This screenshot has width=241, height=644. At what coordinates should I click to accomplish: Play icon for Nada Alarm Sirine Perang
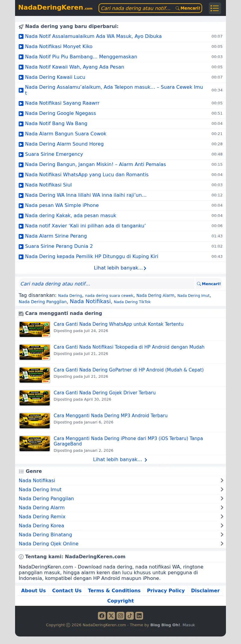[21, 236]
